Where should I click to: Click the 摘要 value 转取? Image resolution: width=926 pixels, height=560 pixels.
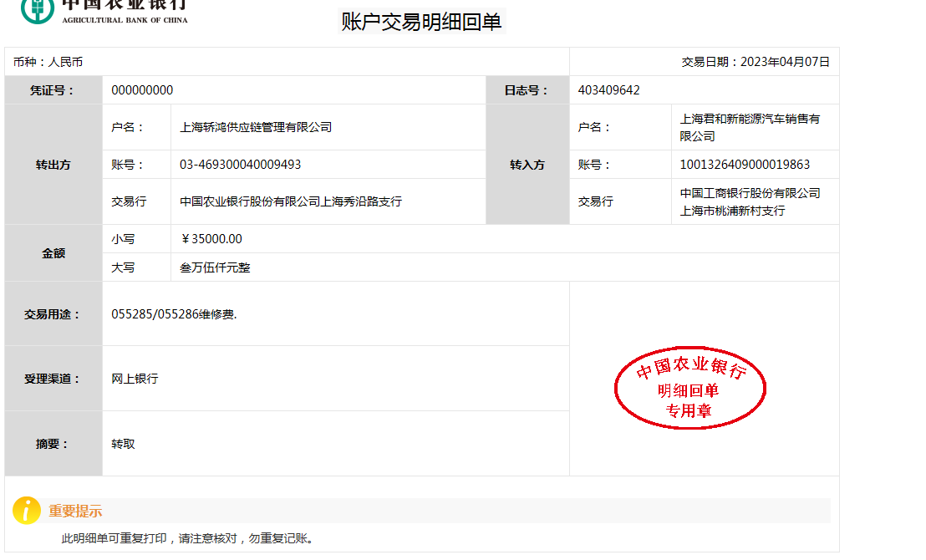tap(123, 444)
